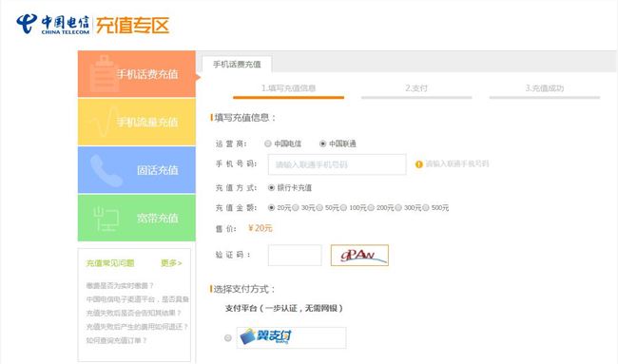Click the orange warning icon beside phone field
This screenshot has width=618, height=364.
pos(419,164)
